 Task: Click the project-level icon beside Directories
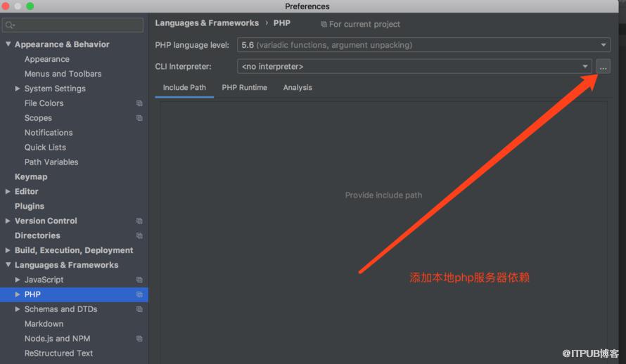139,235
